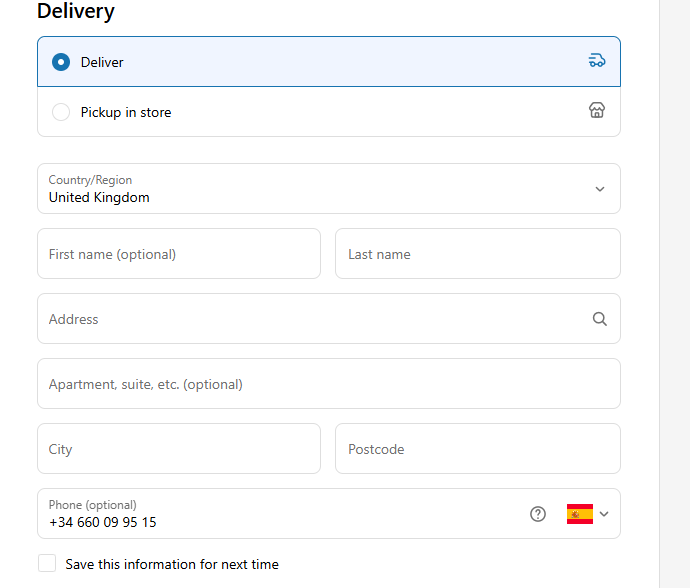Screen dimensions: 690x588
Task: Click the Pickup in store label text
Action: click(x=126, y=112)
